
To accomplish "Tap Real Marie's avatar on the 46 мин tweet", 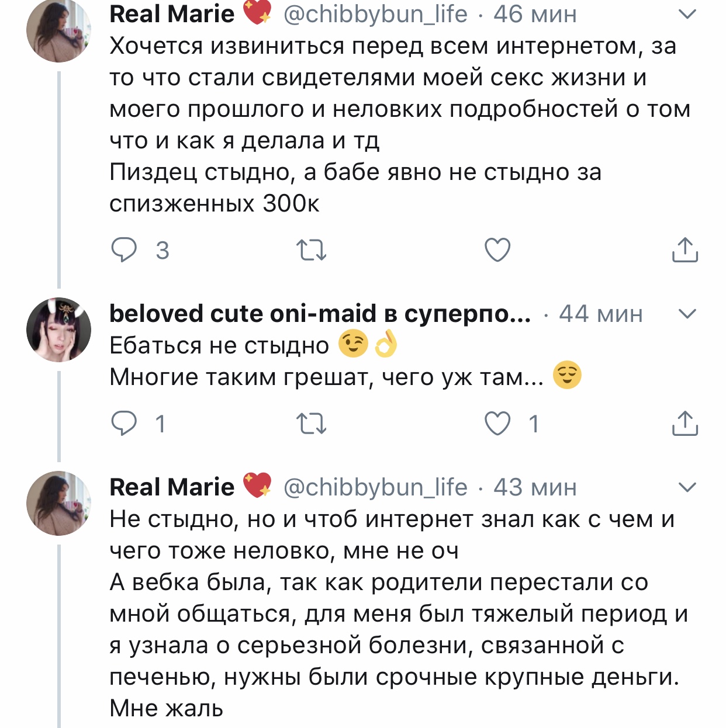I will pyautogui.click(x=58, y=30).
